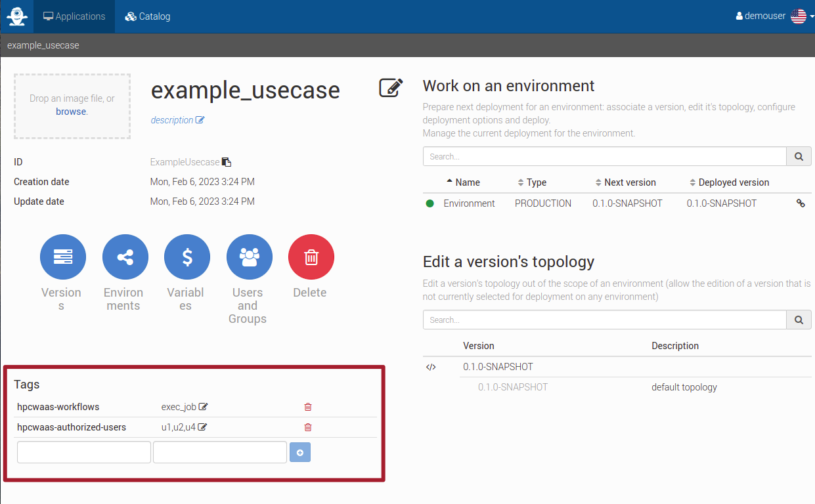Delete the hpcwaas-authorized-users tag

308,427
